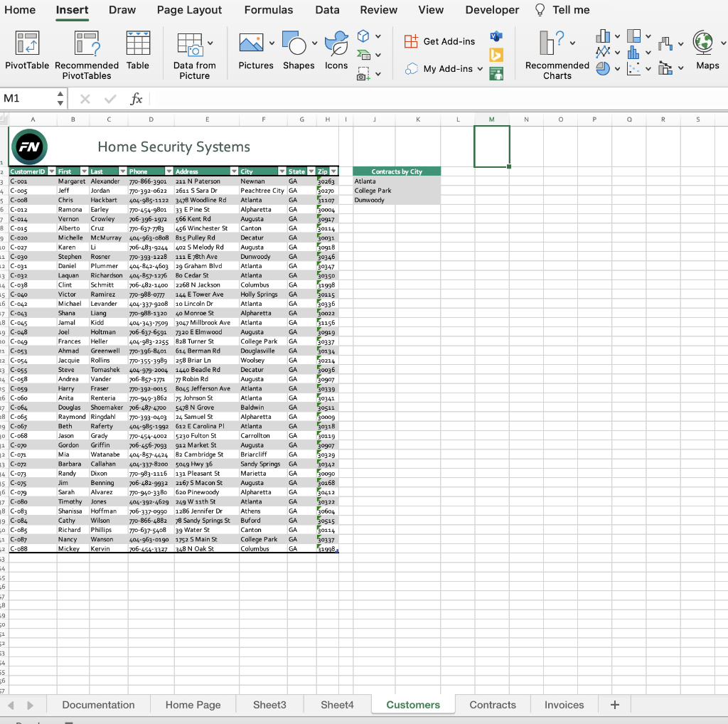
Task: Click the formula bar enter checkmark
Action: 110,98
